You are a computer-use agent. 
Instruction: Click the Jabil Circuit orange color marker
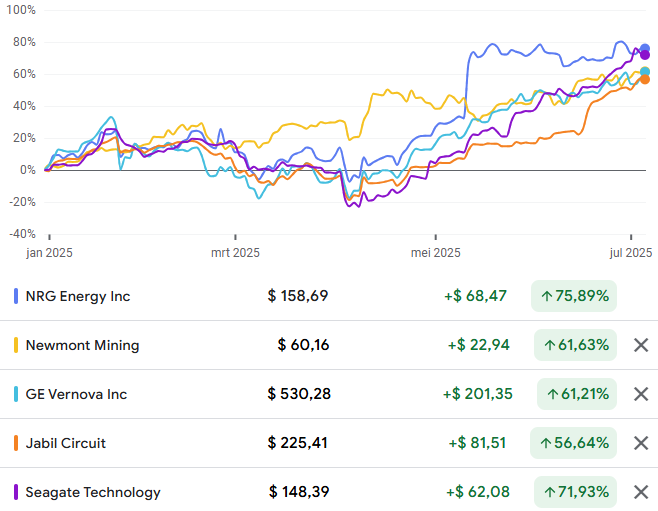tap(16, 443)
